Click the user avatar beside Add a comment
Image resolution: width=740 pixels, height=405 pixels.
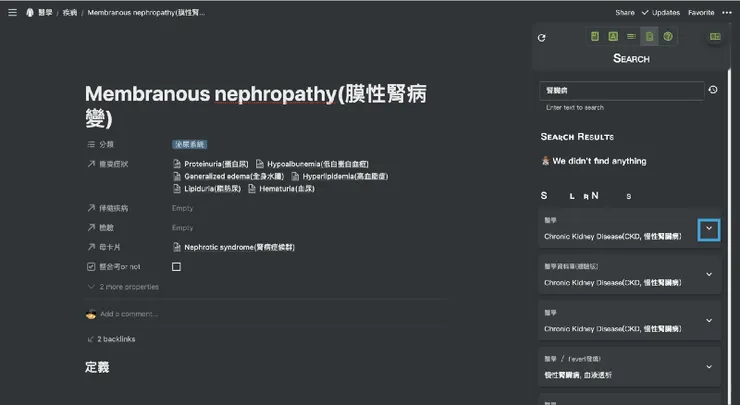click(x=91, y=314)
